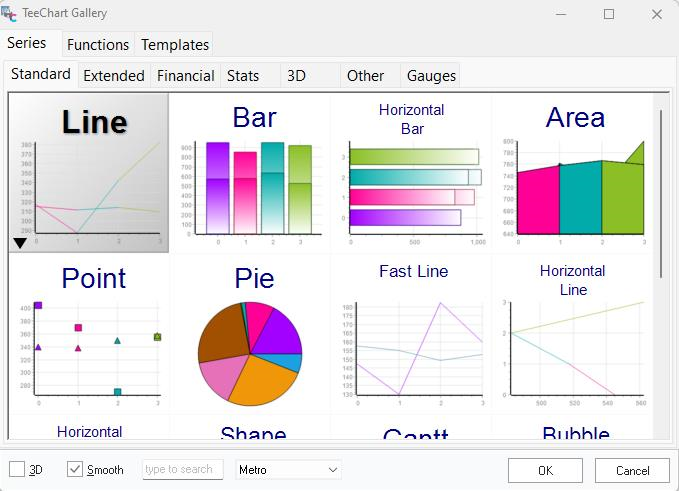Pick the Horizontal Line chart series

coord(574,334)
